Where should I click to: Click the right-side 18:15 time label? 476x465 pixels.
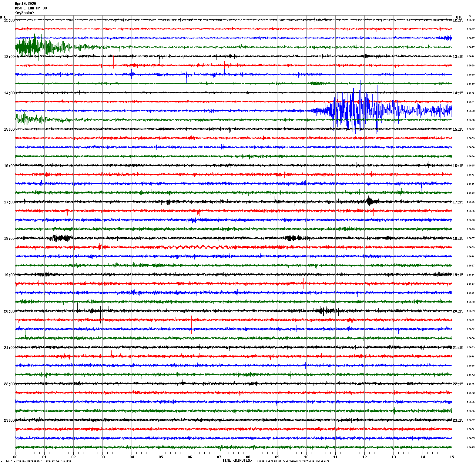point(458,239)
